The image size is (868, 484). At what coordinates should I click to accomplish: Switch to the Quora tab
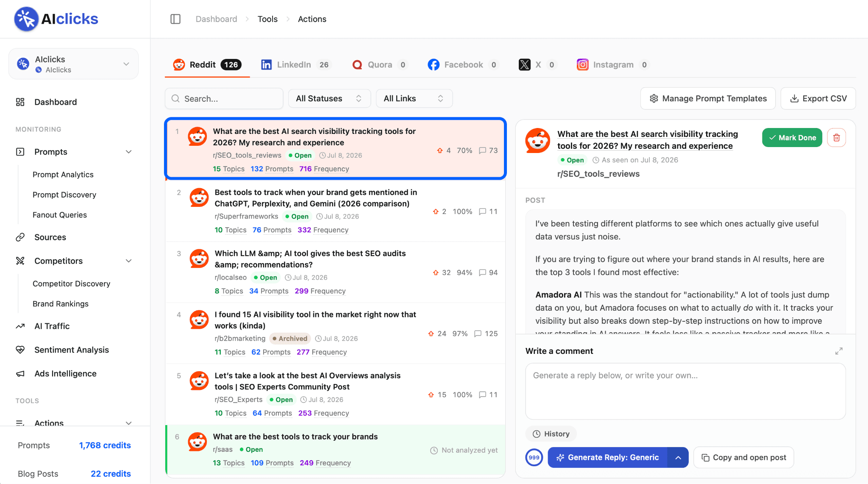tap(380, 64)
